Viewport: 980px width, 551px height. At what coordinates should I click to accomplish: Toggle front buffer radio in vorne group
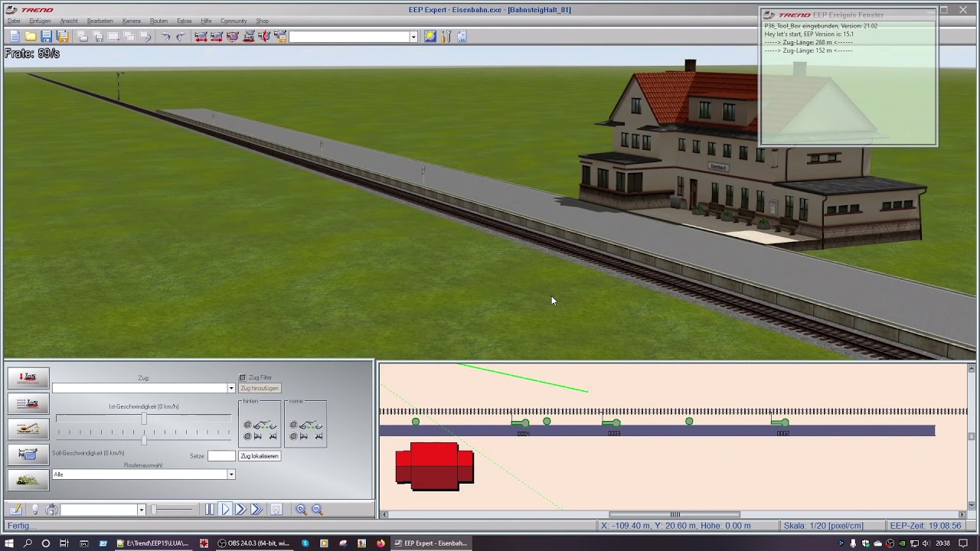pyautogui.click(x=293, y=436)
